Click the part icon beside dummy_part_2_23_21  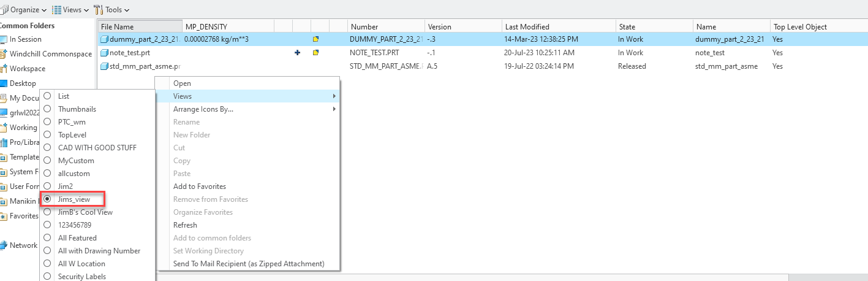[104, 39]
